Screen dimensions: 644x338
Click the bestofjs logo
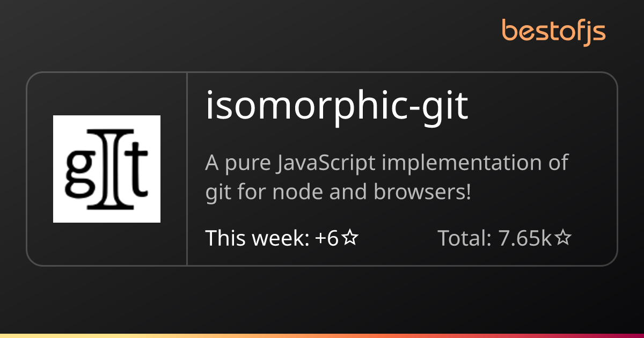click(x=554, y=31)
